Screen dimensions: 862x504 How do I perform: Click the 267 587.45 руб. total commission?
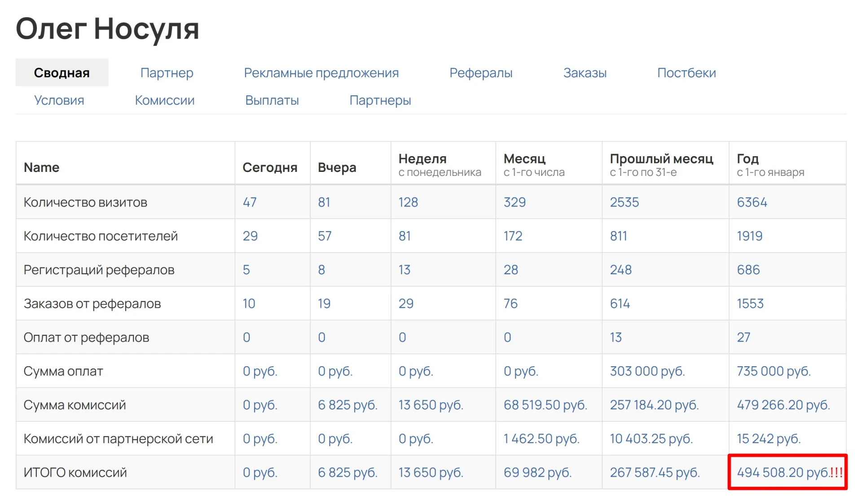click(655, 473)
